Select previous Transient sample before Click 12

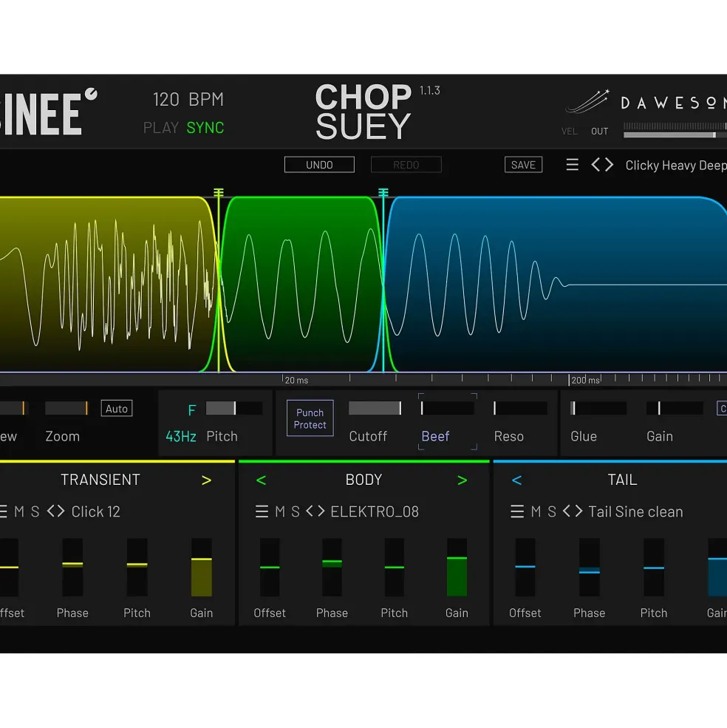[x=50, y=511]
